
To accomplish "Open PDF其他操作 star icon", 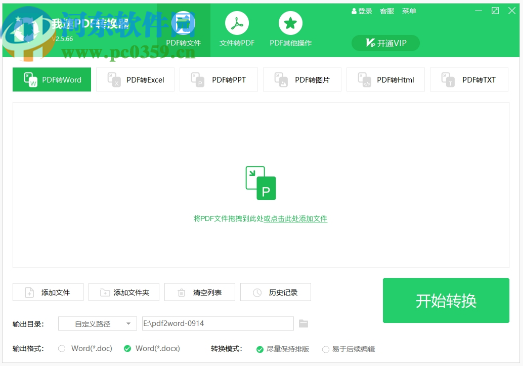I will pyautogui.click(x=291, y=23).
